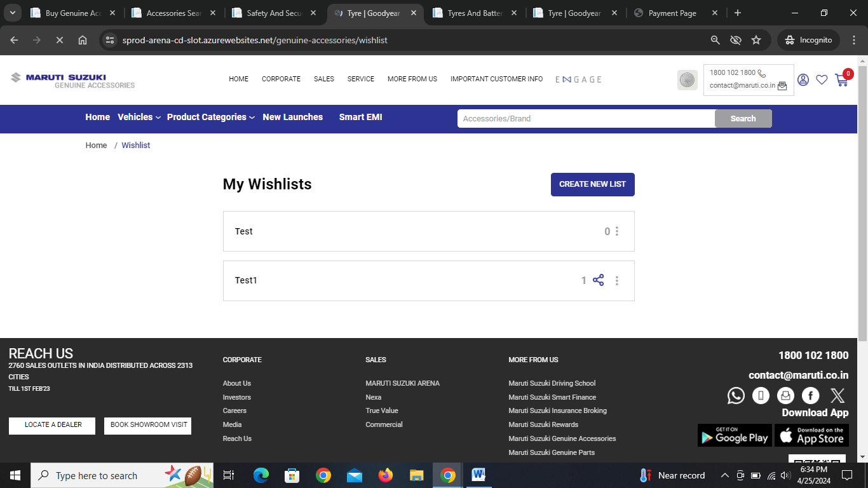Open the SALES header menu item
This screenshot has height=488, width=868.
(324, 79)
